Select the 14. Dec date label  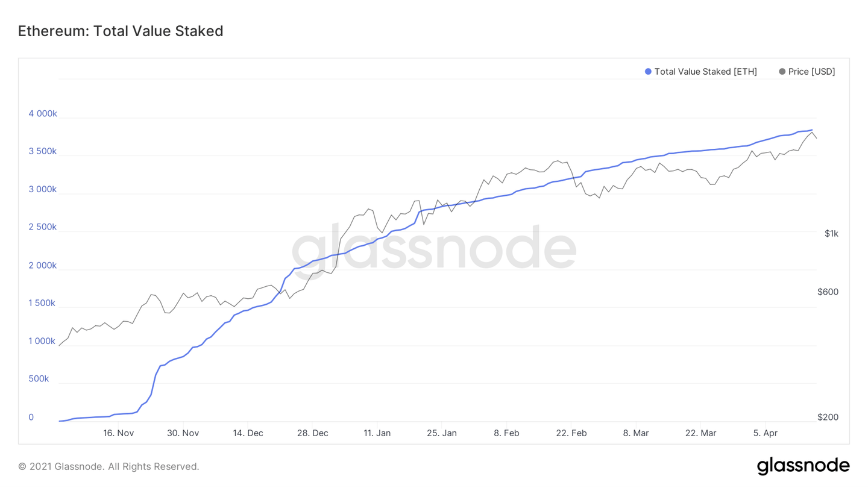(248, 433)
